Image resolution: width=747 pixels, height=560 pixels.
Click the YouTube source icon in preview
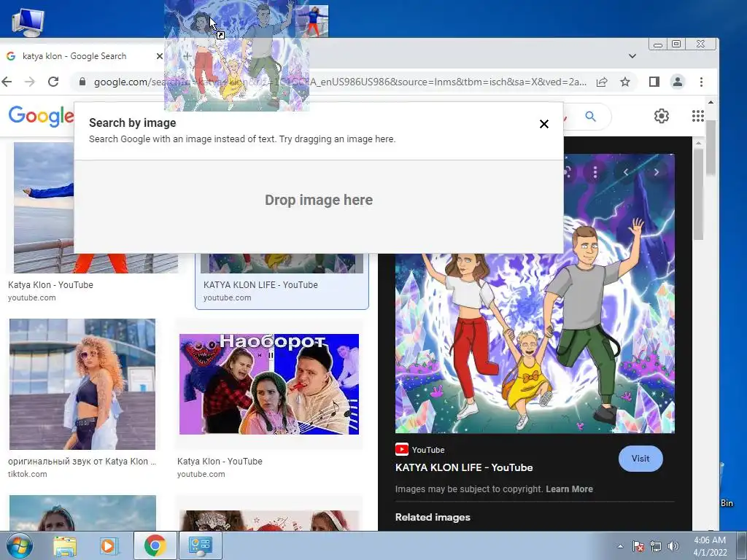[x=402, y=449]
